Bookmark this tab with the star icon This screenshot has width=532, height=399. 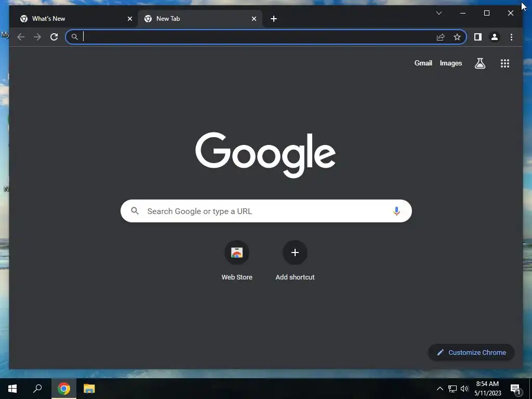click(457, 37)
